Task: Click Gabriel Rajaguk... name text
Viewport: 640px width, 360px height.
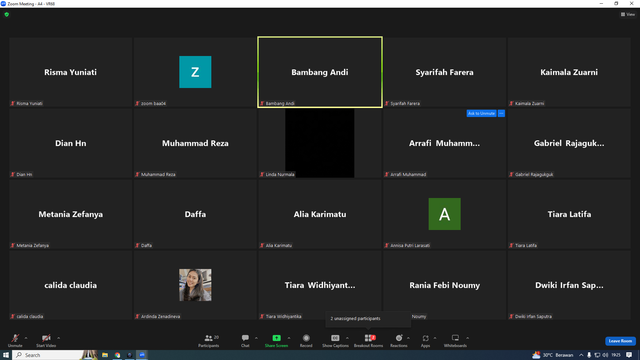Action: [x=569, y=143]
